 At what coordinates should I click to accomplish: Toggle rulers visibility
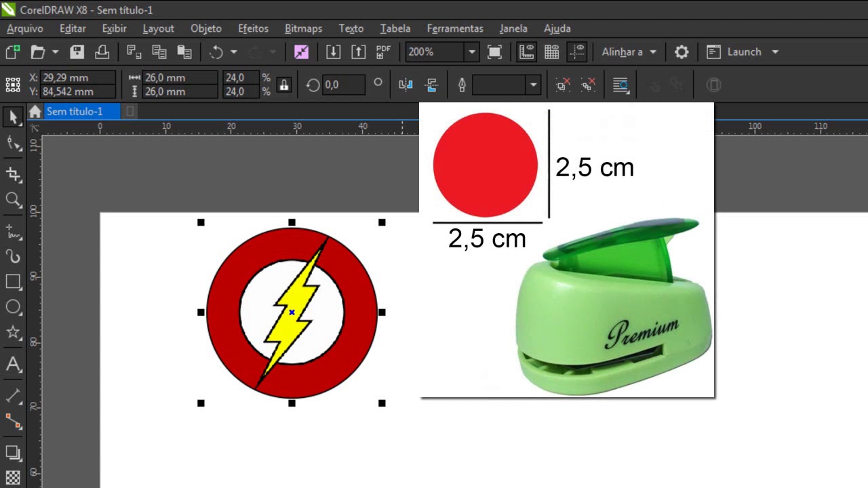point(527,52)
